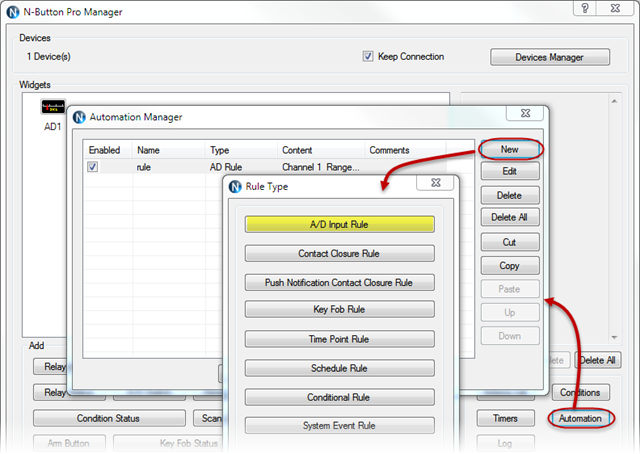Click the Copy button
The height and width of the screenshot is (454, 640).
[x=509, y=266]
